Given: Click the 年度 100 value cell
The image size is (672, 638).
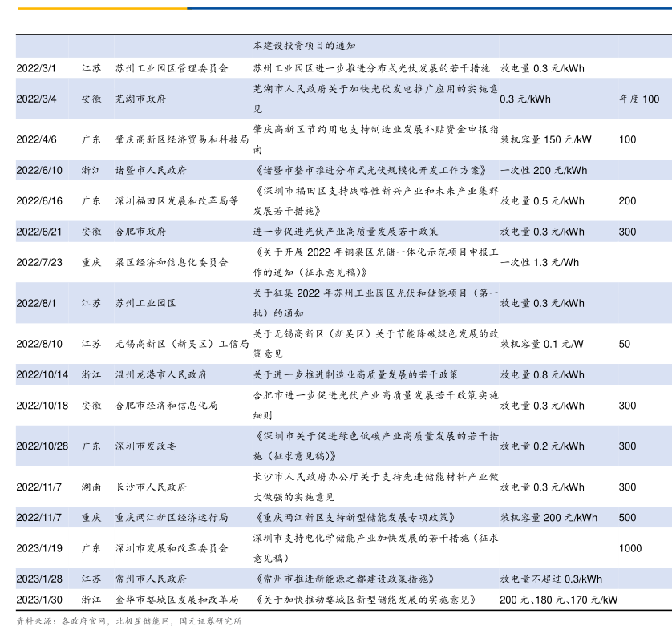Looking at the screenshot, I should tap(639, 99).
